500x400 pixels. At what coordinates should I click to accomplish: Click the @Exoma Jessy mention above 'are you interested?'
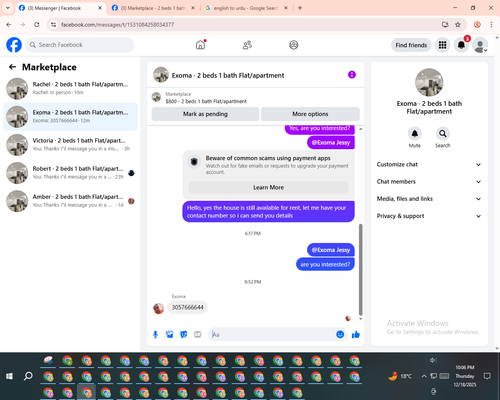tap(331, 250)
